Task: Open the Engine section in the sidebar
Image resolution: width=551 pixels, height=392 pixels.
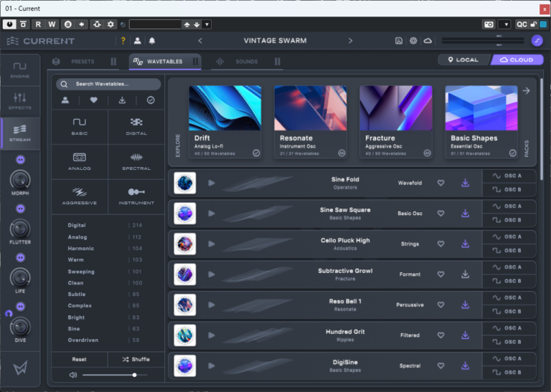Action: 20,70
